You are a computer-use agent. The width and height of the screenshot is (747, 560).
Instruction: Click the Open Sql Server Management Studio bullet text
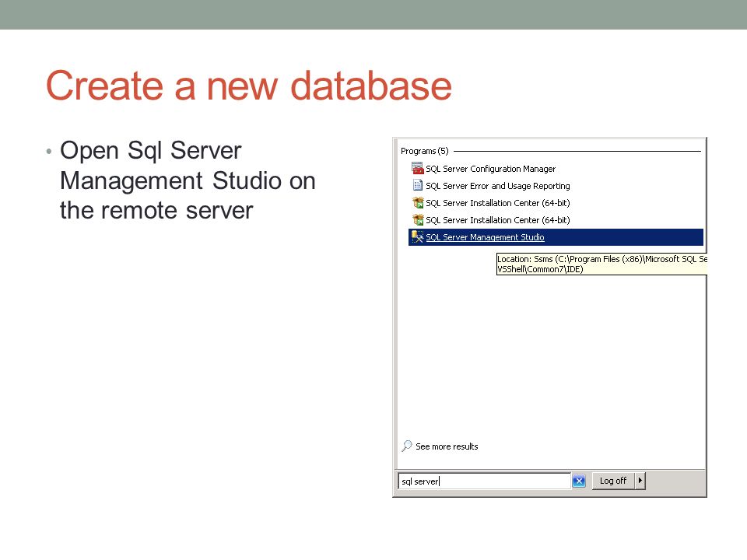(188, 180)
